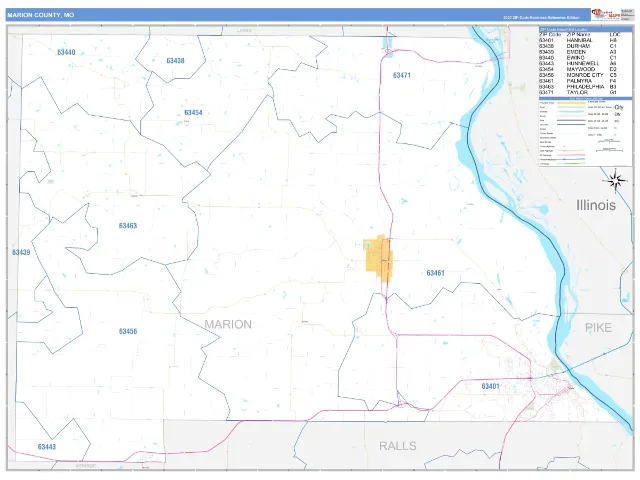Select the 63463 ZIP label on the map
Viewport: 640px width, 480px height.
(128, 226)
